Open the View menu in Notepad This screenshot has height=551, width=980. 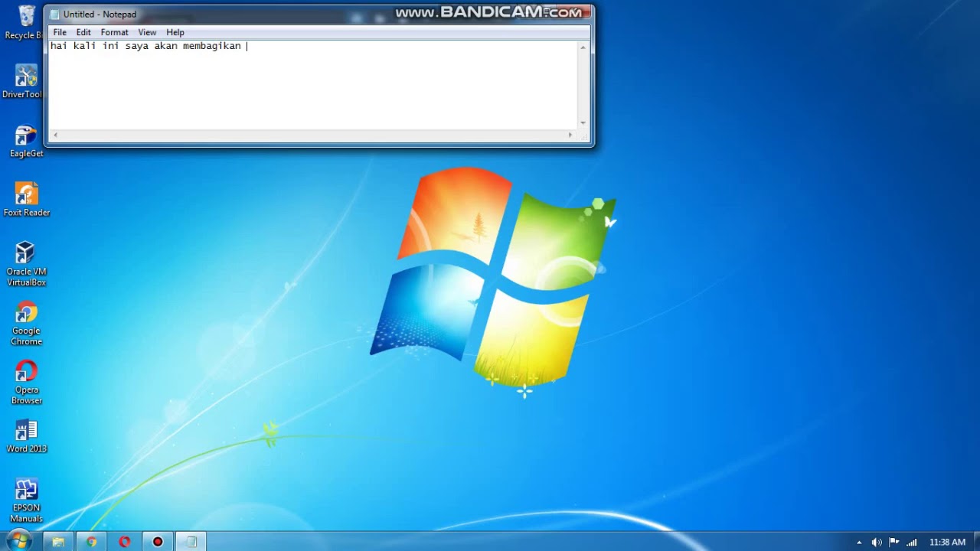click(x=147, y=32)
